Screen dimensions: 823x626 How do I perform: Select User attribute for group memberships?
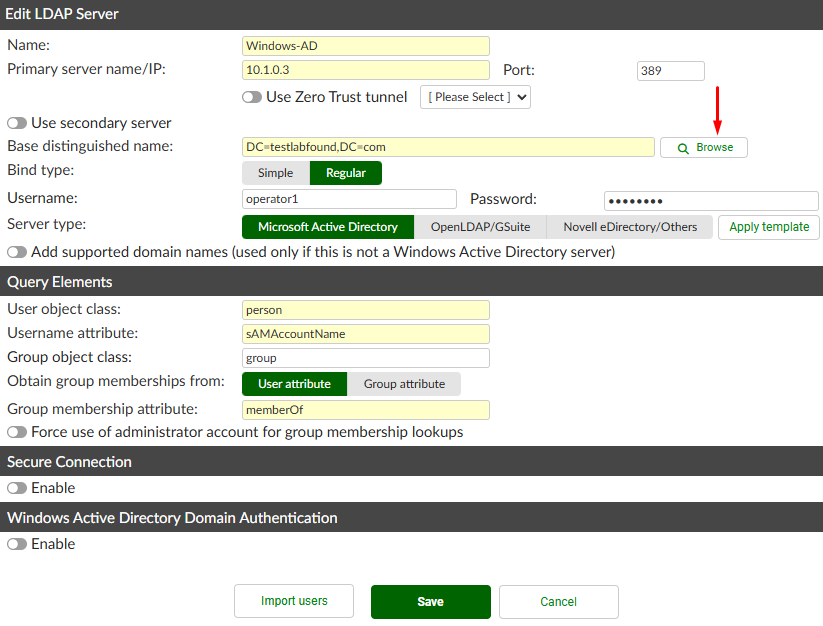pos(293,383)
